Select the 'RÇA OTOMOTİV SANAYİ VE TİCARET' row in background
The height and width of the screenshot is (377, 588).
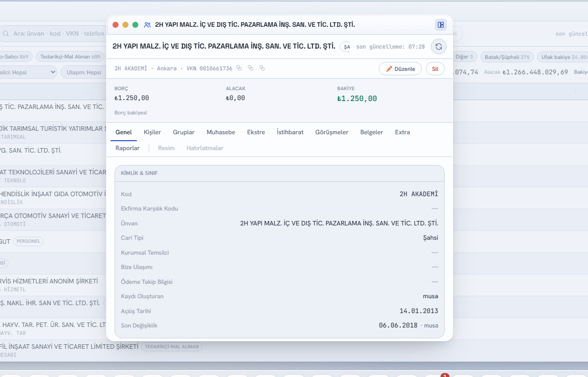[53, 219]
